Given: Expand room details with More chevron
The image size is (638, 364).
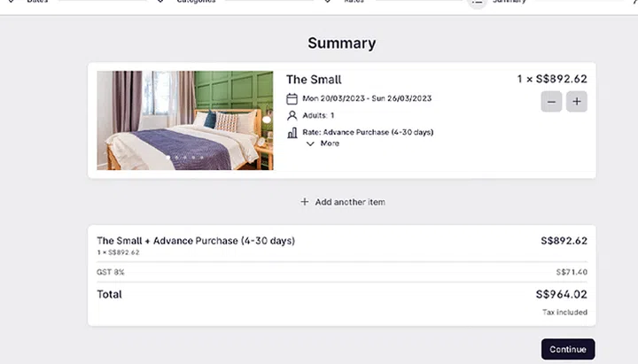Looking at the screenshot, I should click(x=310, y=143).
